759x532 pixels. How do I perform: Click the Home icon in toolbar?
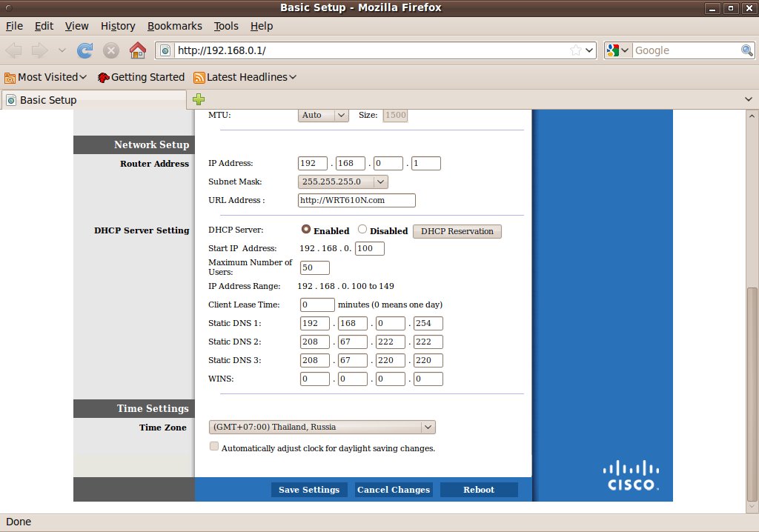(x=137, y=50)
